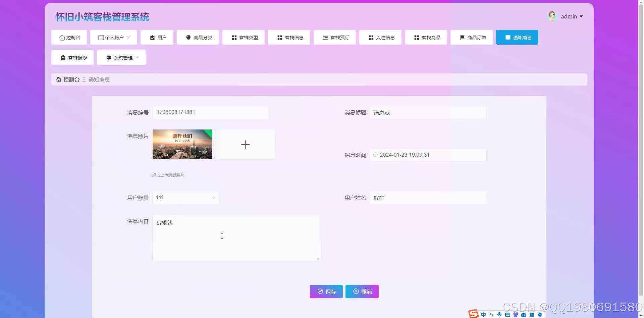
Task: Expand the 系统管理 menu
Action: 121,57
